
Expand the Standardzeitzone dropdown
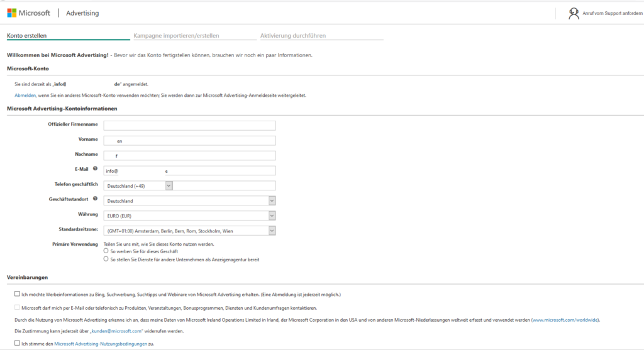[x=272, y=231]
